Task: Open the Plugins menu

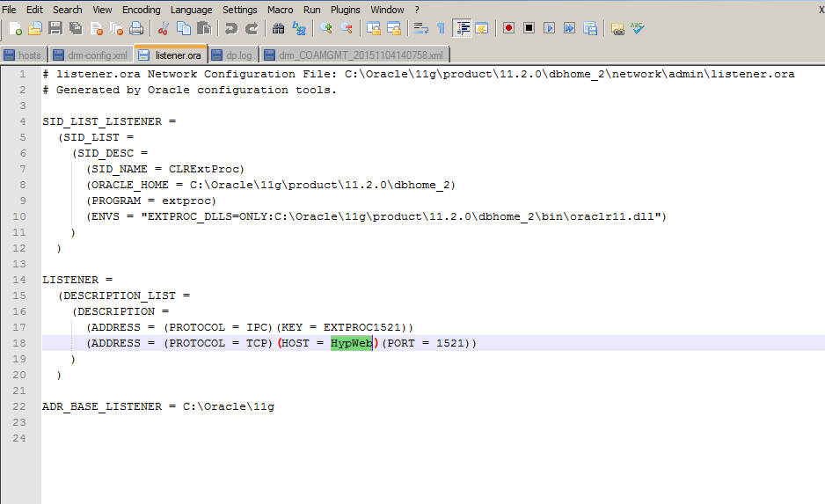Action: (x=346, y=10)
